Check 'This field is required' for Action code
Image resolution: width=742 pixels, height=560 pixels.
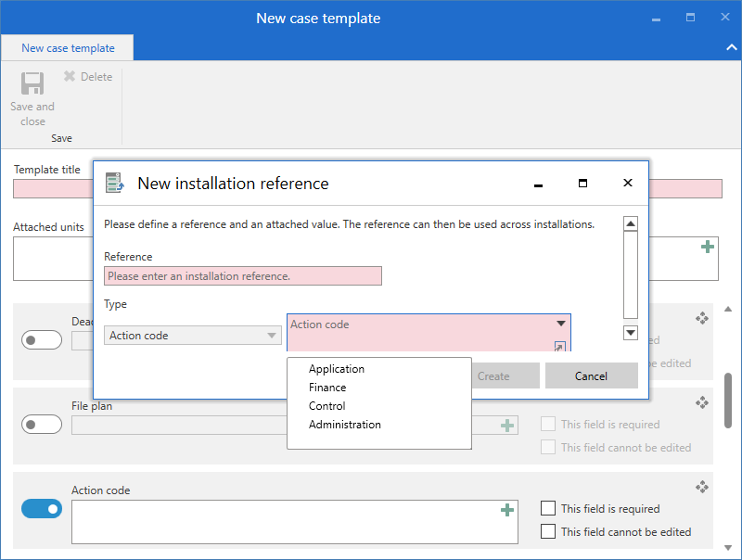[548, 508]
